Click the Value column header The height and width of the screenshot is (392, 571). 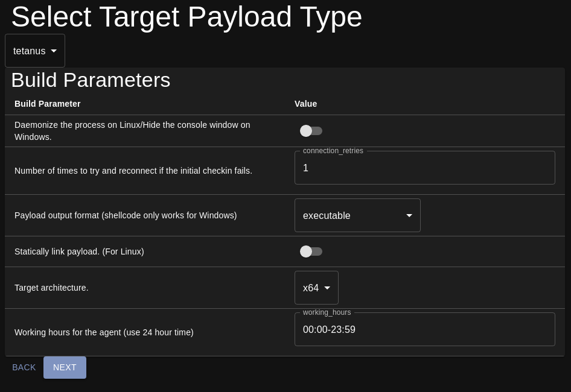(x=305, y=104)
